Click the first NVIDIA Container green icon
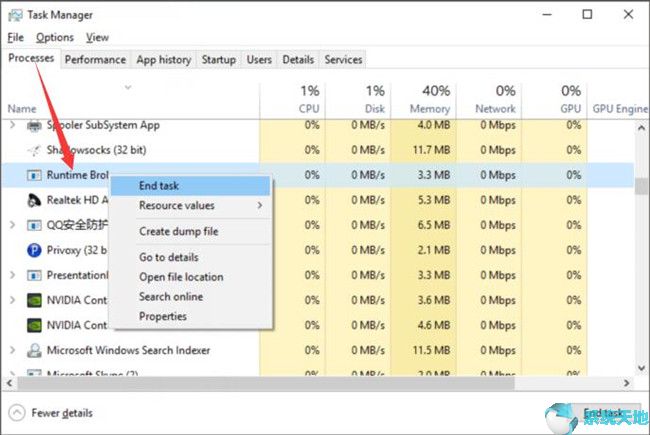The image size is (650, 435). (34, 300)
